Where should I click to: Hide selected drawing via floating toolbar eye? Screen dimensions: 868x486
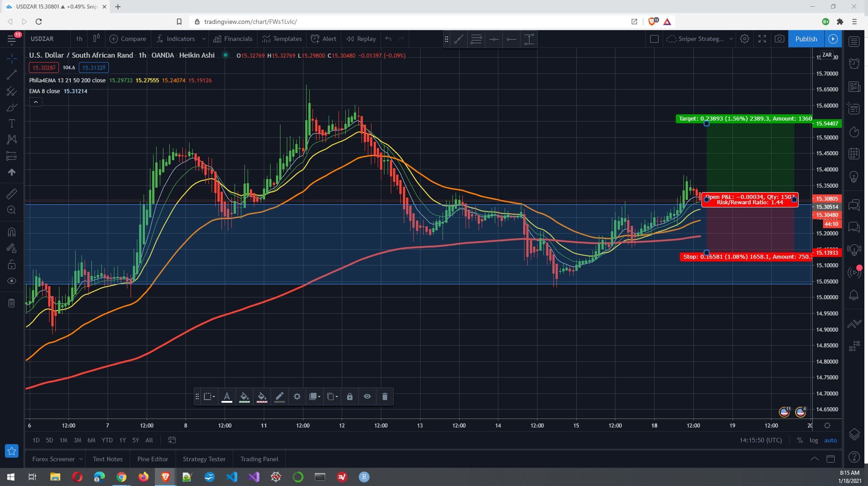point(367,397)
